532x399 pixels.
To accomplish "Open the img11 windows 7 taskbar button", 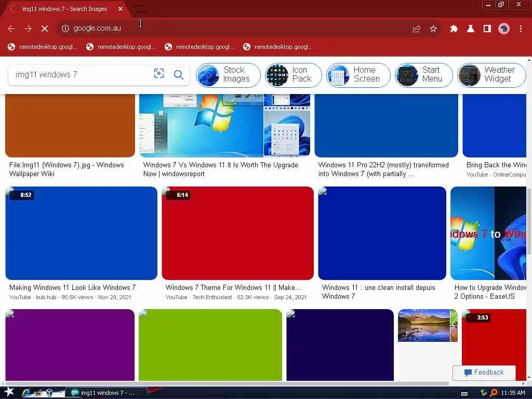I will [106, 393].
